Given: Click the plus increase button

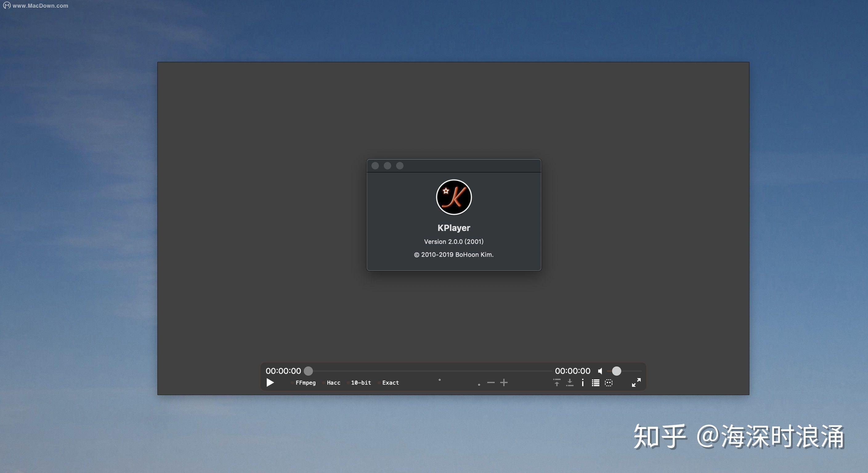Looking at the screenshot, I should 504,382.
